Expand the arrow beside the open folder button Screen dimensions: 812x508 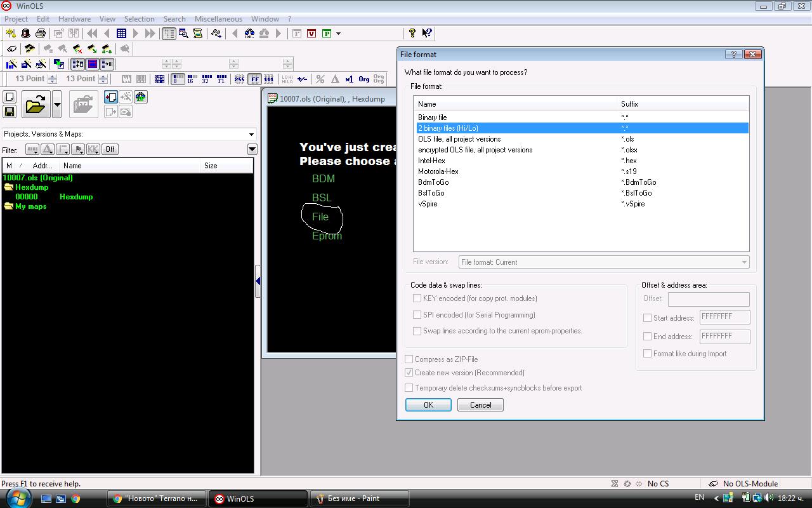56,104
